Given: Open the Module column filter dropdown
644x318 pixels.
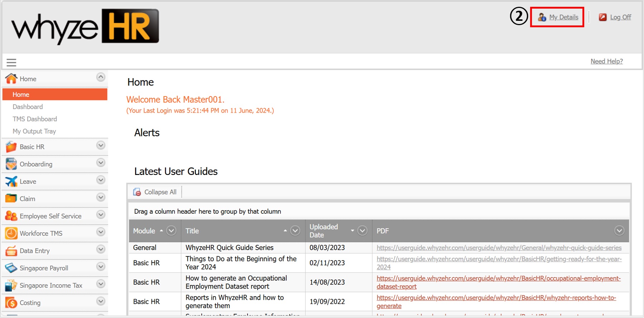Looking at the screenshot, I should (x=172, y=231).
